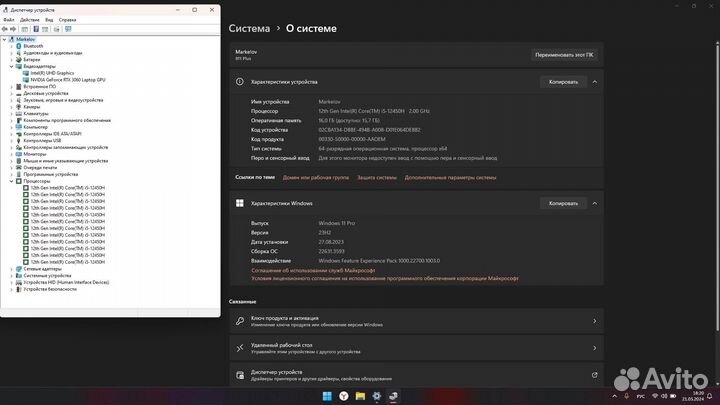Click the РУС language indicator
The image size is (720, 405).
click(641, 396)
